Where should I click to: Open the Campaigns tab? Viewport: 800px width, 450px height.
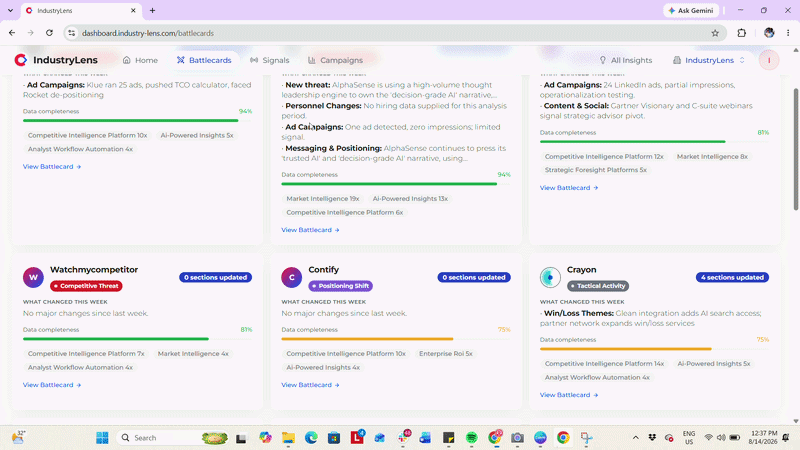pos(336,60)
